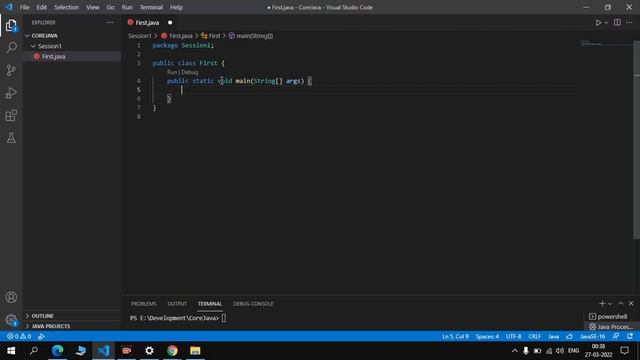Open the File menu
640x360 pixels.
point(24,7)
